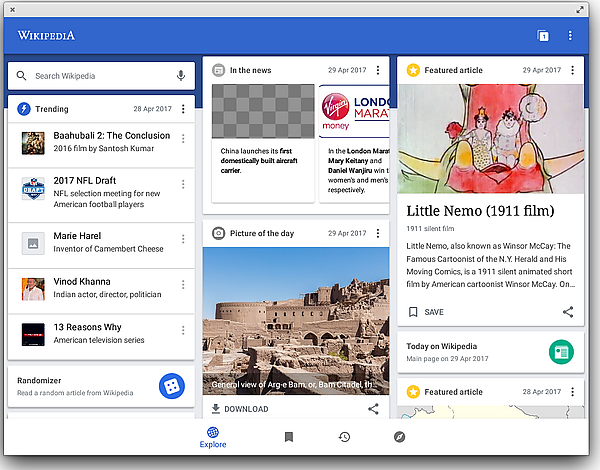Open the Little Nemo cartoon image
600x470 pixels.
coord(491,139)
